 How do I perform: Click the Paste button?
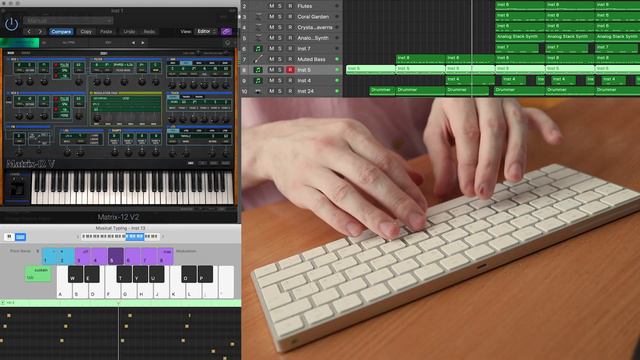coord(106,31)
